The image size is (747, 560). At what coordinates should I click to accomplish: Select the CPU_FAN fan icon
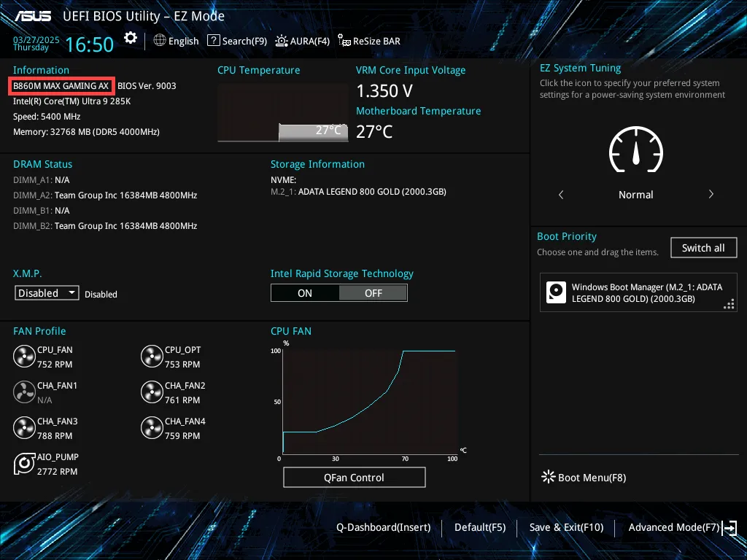pos(24,356)
